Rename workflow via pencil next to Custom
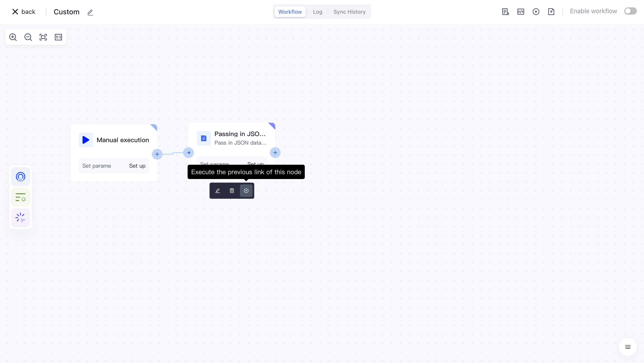Image resolution: width=644 pixels, height=363 pixels. point(90,12)
